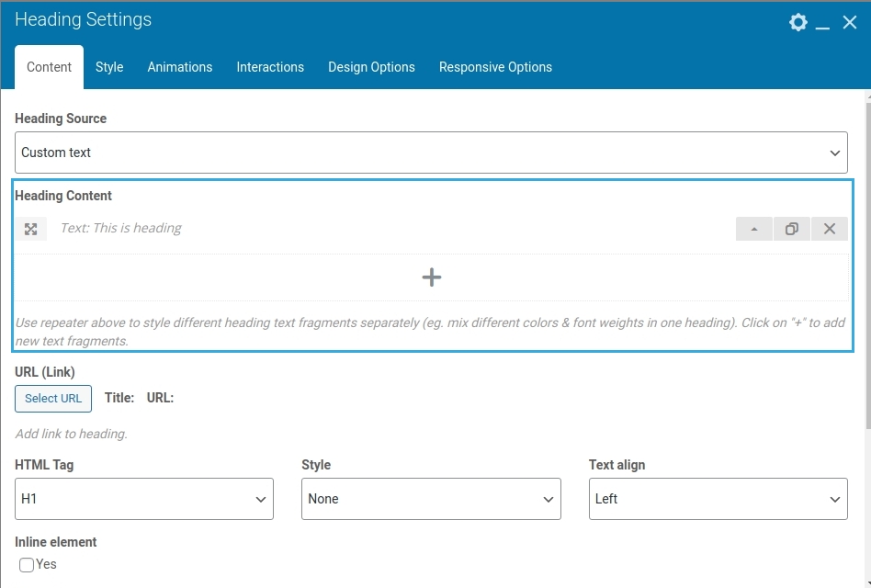Screen dimensions: 871x588
Task: Collapse the heading text fragment with the arrow
Action: pyautogui.click(x=754, y=229)
